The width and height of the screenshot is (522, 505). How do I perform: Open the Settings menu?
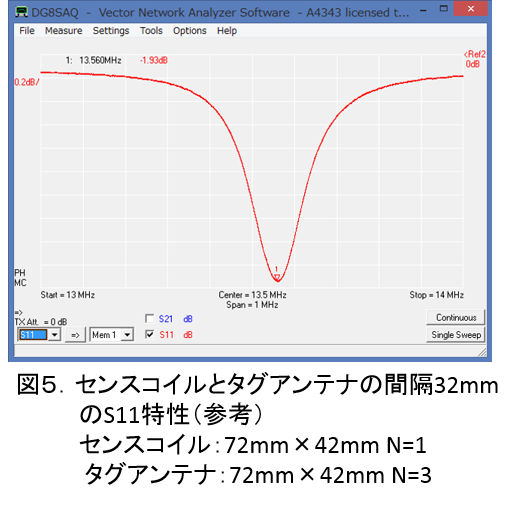pos(111,31)
